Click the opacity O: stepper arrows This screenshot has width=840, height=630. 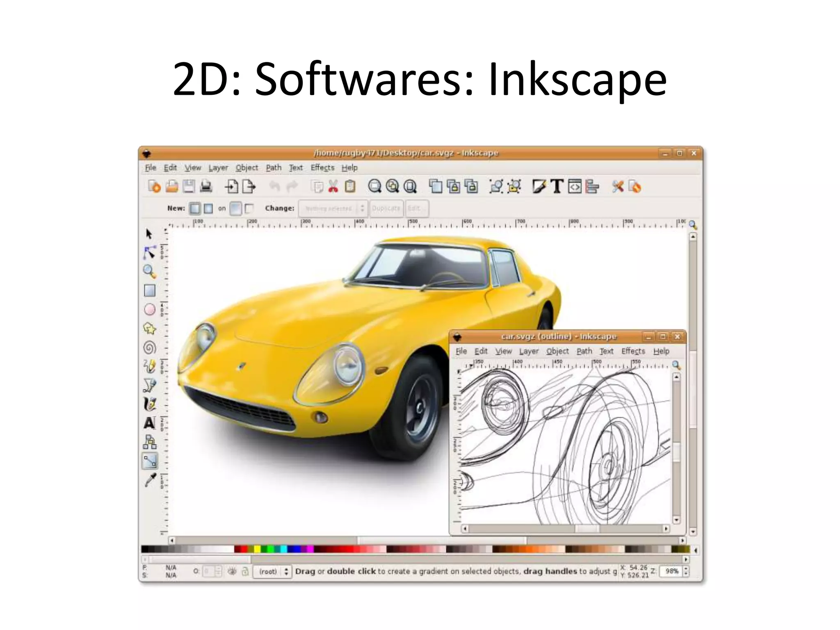tap(218, 571)
